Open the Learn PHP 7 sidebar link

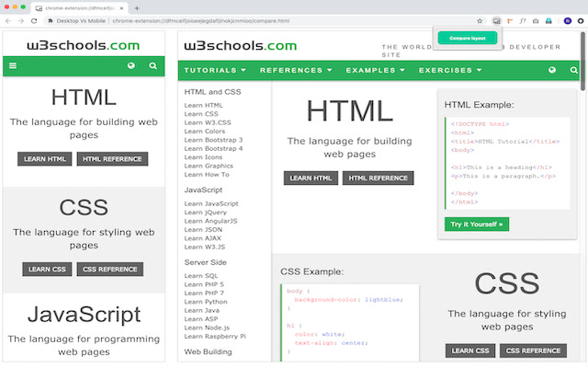[x=204, y=293]
